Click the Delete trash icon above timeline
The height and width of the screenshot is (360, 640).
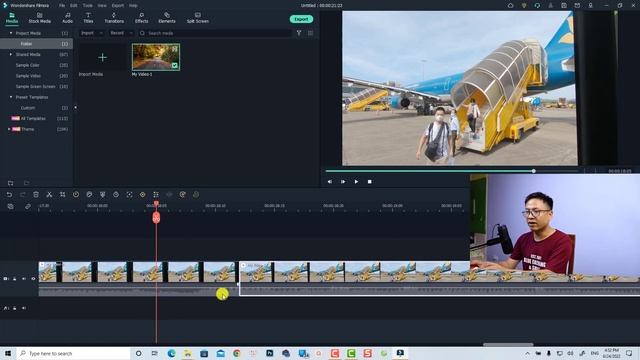pos(36,195)
